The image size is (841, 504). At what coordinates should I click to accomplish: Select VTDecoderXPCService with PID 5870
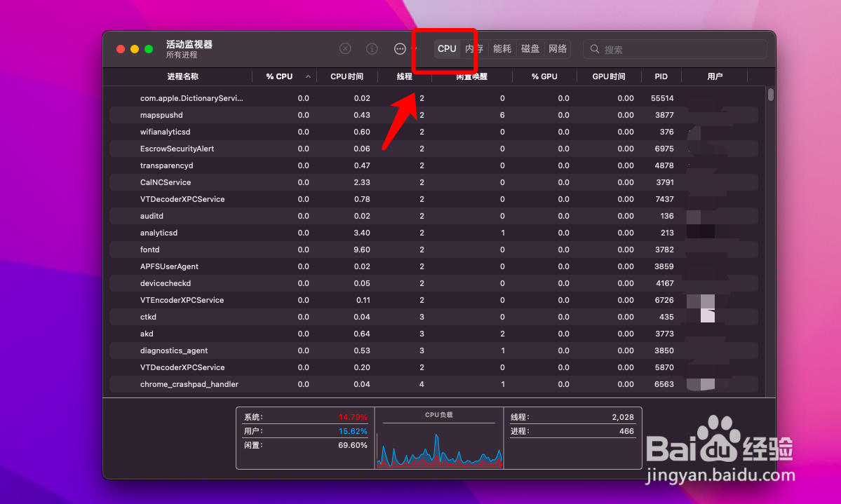[x=433, y=367]
